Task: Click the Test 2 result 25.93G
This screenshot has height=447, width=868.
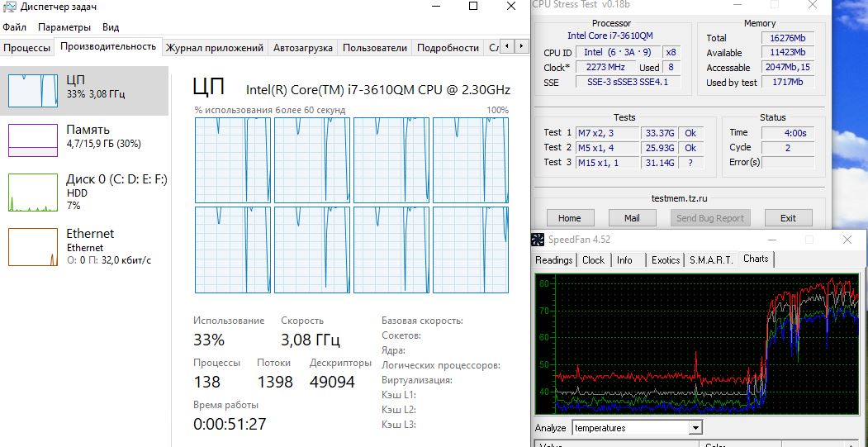Action: point(658,148)
